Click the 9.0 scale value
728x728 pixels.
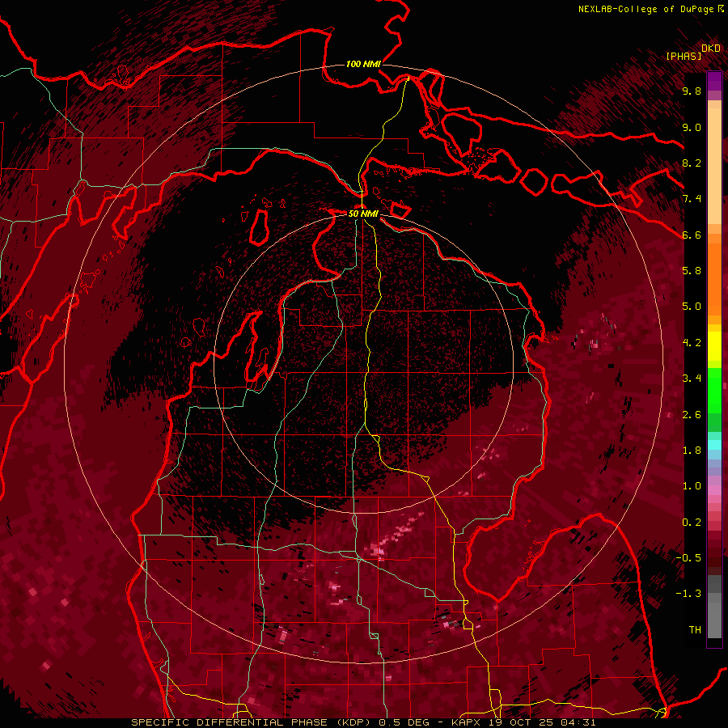[692, 127]
